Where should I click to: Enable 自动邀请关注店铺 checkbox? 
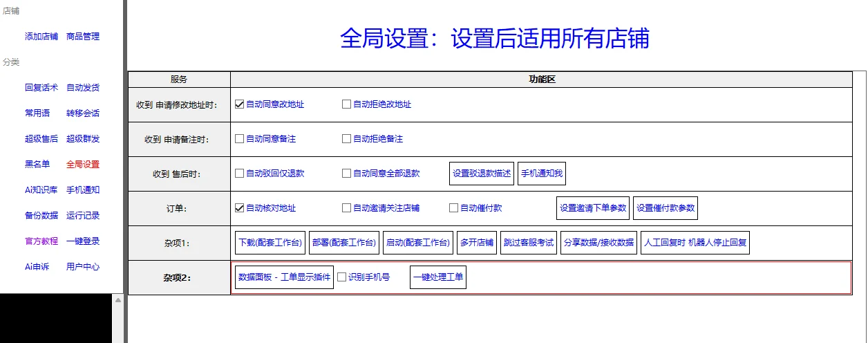(x=347, y=208)
